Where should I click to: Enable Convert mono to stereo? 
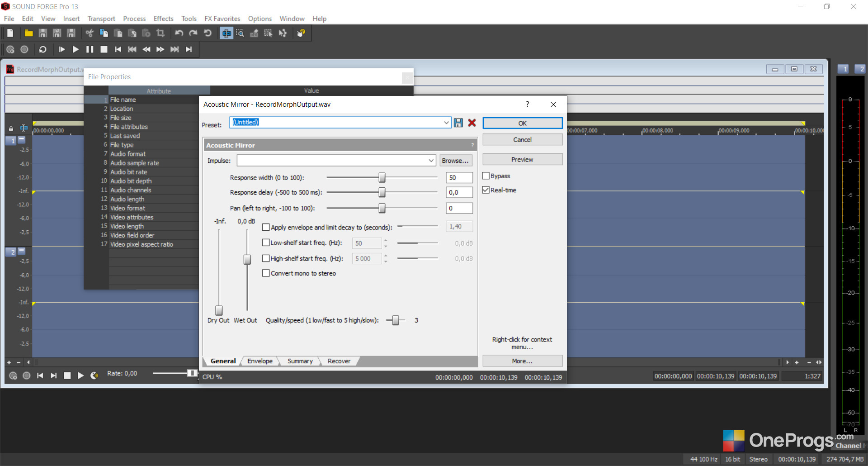coord(266,273)
